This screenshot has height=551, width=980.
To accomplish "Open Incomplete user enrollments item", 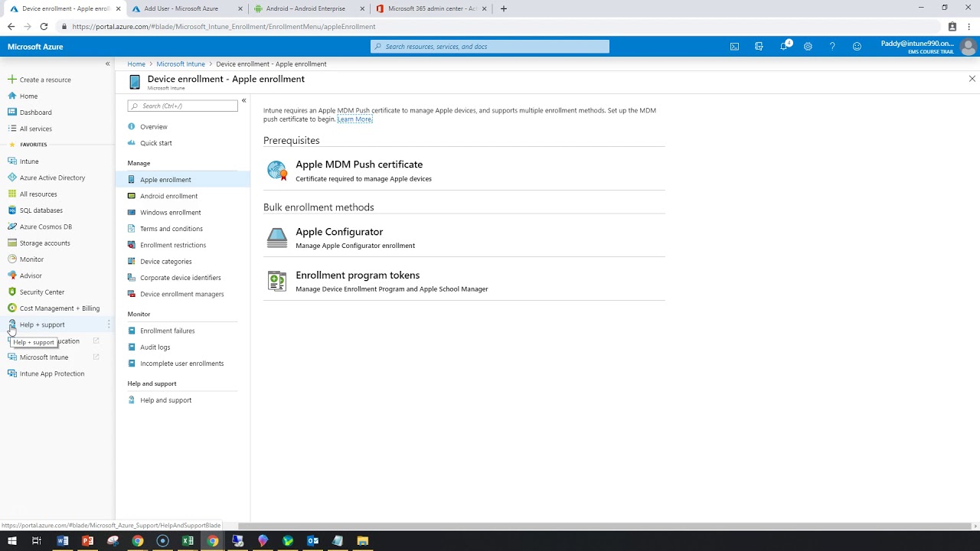I will point(182,364).
